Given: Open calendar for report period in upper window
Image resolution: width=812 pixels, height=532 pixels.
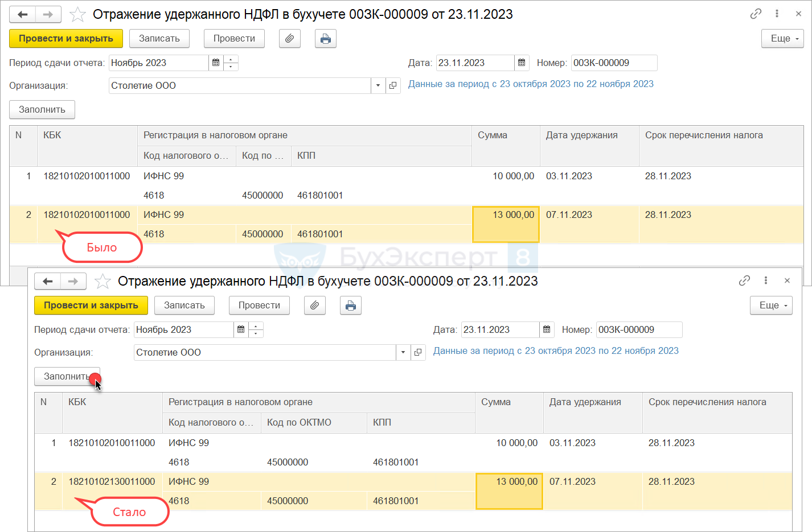Looking at the screenshot, I should (x=216, y=63).
